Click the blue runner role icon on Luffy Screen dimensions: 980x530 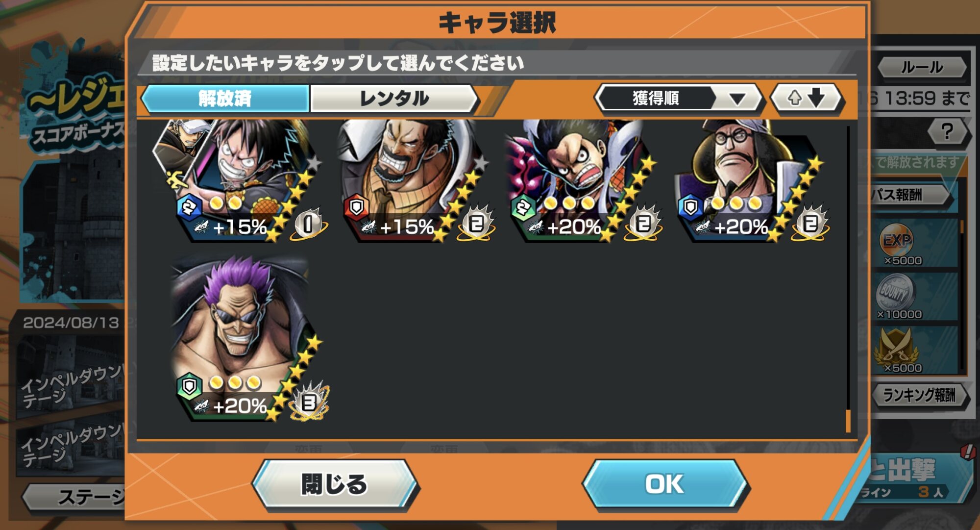click(189, 207)
